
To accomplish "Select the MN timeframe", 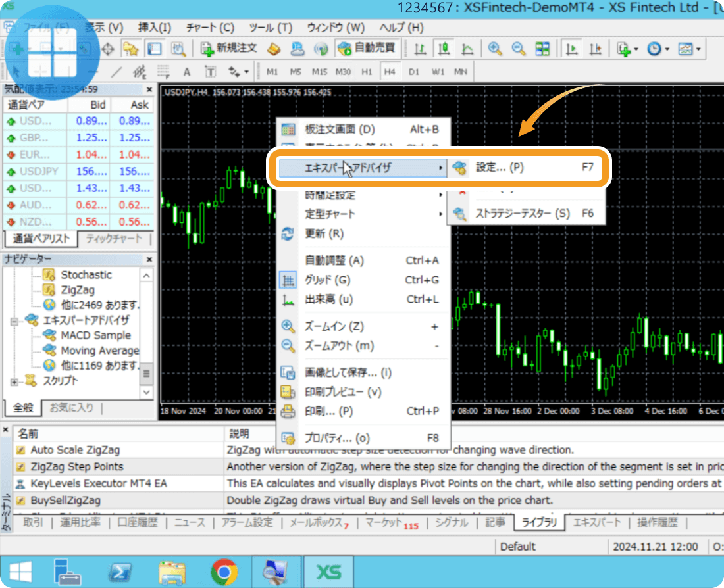I will click(460, 72).
